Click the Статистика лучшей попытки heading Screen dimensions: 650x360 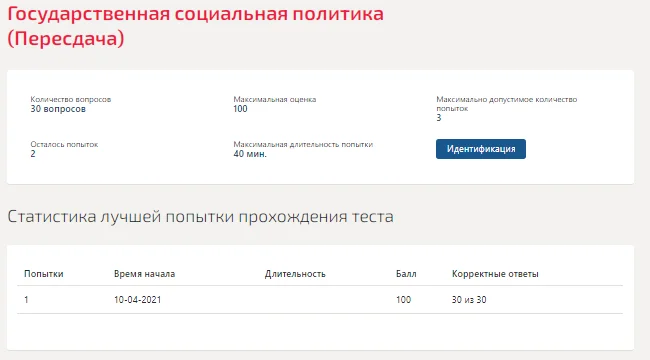[x=200, y=216]
